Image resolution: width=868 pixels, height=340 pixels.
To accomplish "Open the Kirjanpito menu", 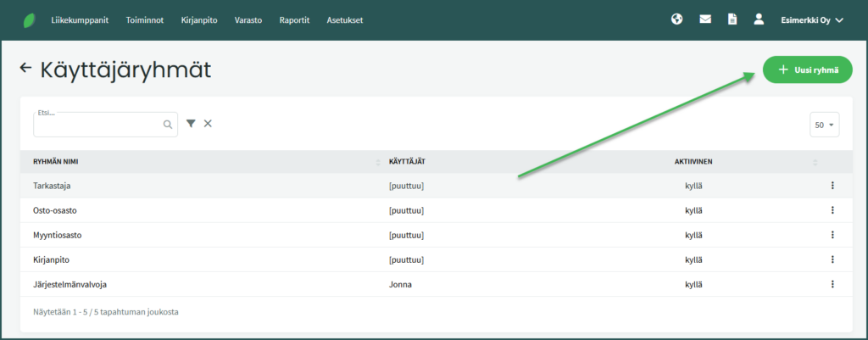I will click(x=201, y=20).
